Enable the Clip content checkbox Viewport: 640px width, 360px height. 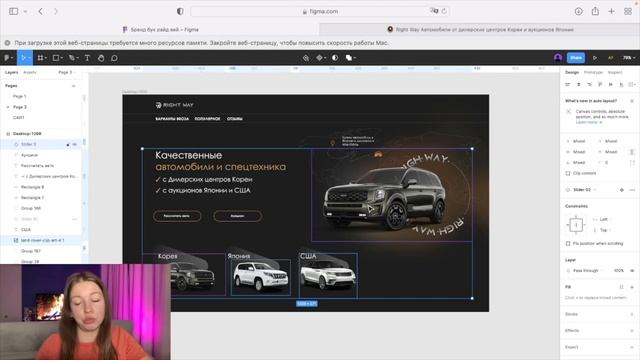(568, 173)
